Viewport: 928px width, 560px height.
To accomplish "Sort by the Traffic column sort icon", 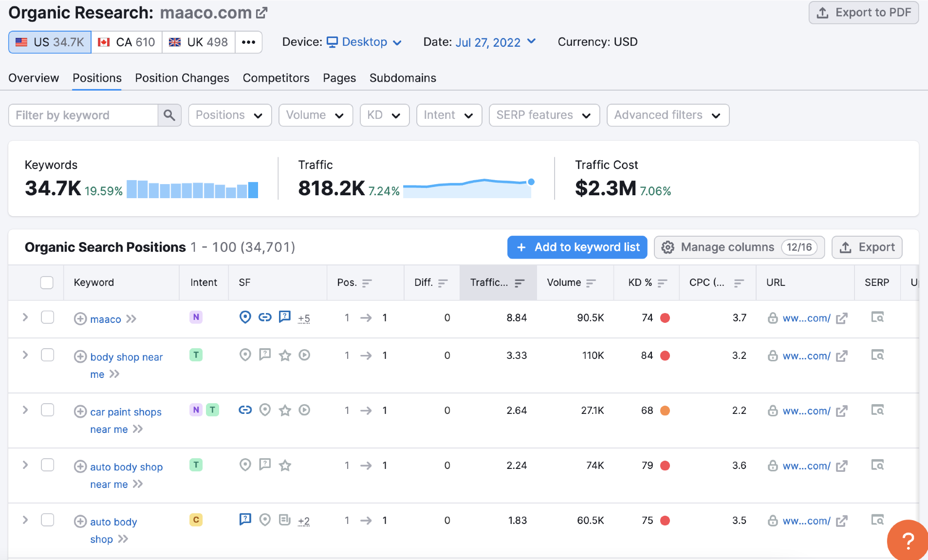I will coord(520,283).
